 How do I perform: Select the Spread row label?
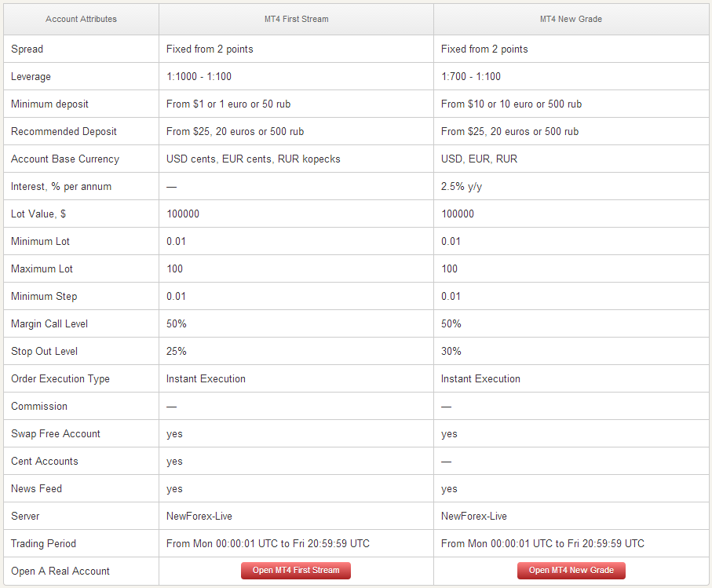tap(27, 49)
